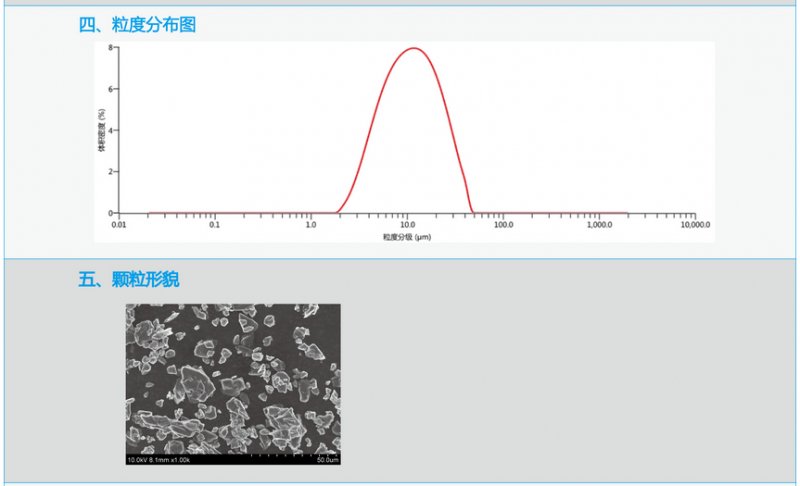Click the x-axis tick label 10,000.0
Image resolution: width=800 pixels, height=486 pixels.
pyautogui.click(x=695, y=225)
